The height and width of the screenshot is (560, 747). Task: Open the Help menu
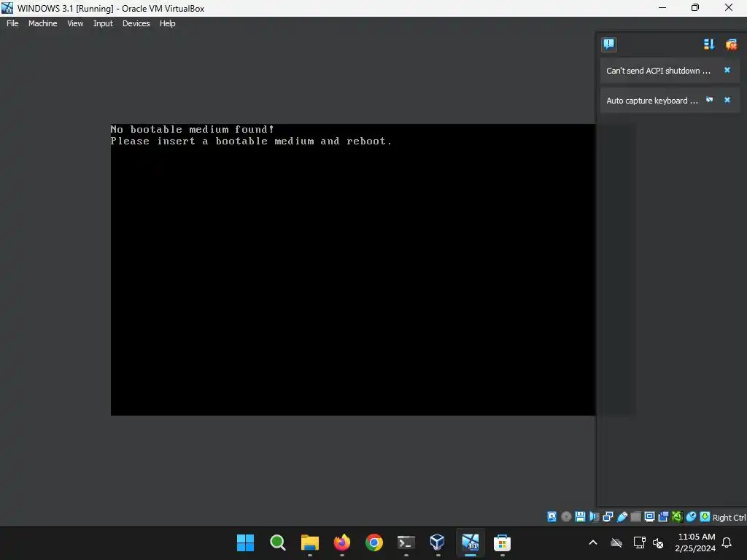(x=167, y=23)
